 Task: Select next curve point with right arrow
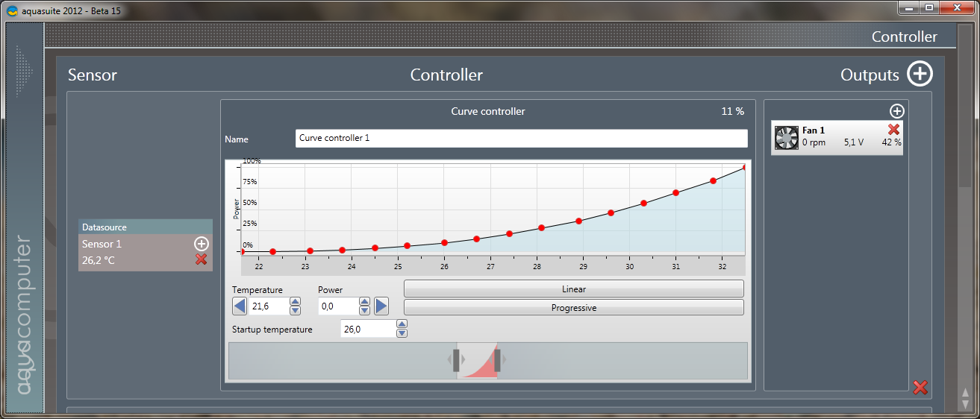[x=381, y=306]
